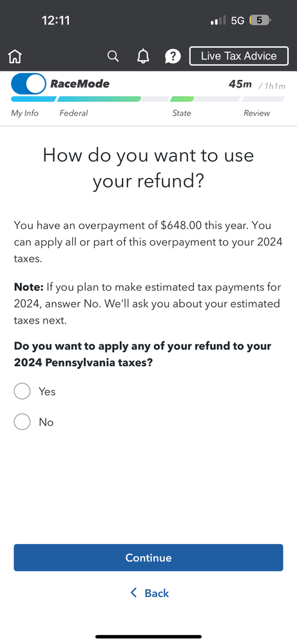Image resolution: width=297 pixels, height=644 pixels.
Task: Tap the Live Tax Advice button
Action: coord(239,56)
